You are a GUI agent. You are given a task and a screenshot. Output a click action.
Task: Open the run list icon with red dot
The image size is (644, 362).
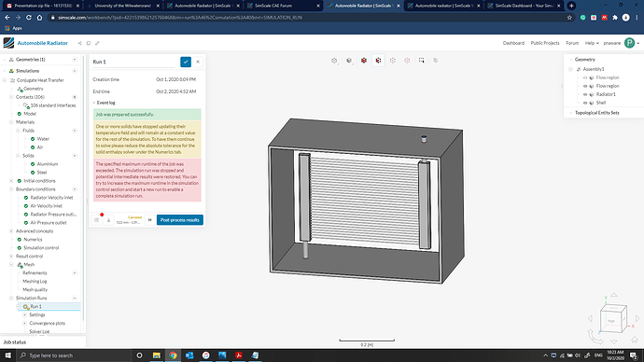97,220
